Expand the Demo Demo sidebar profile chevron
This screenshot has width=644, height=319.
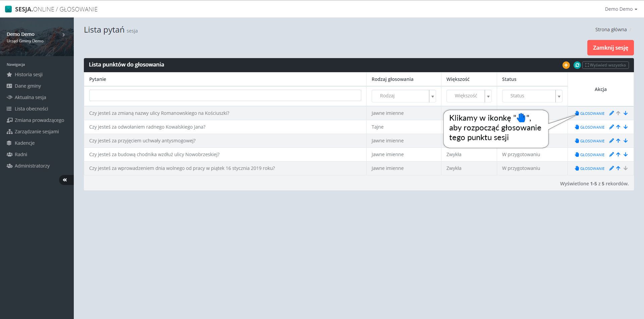63,35
